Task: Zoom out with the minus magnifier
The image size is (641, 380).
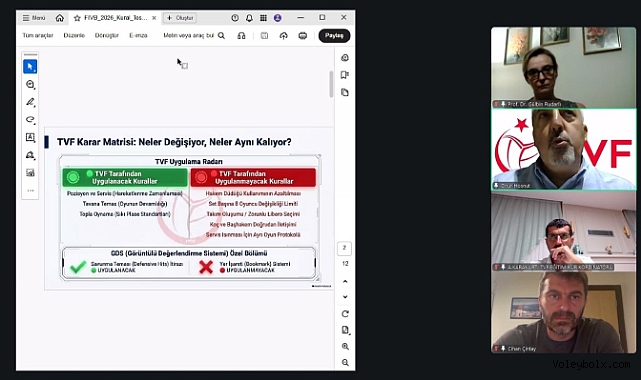Action: coord(345,363)
